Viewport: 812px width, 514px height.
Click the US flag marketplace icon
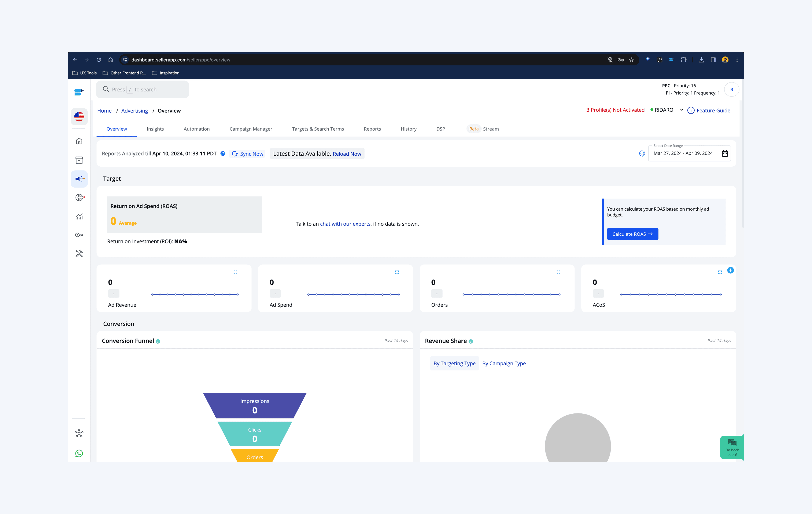[x=79, y=117]
